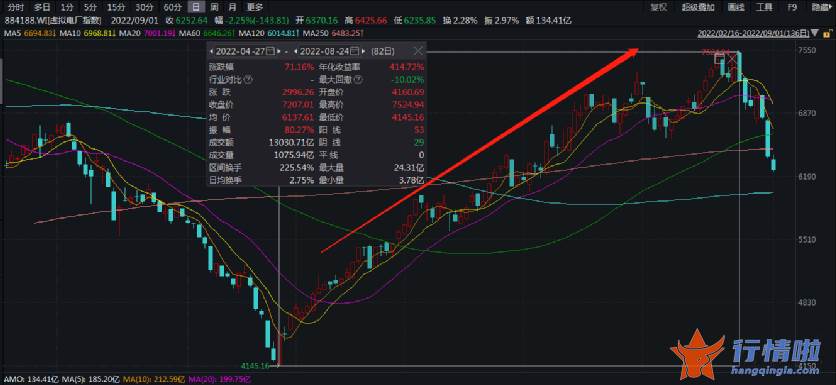The image size is (836, 385).
Task: Open help icon next to 行业对比
Action: [248, 80]
